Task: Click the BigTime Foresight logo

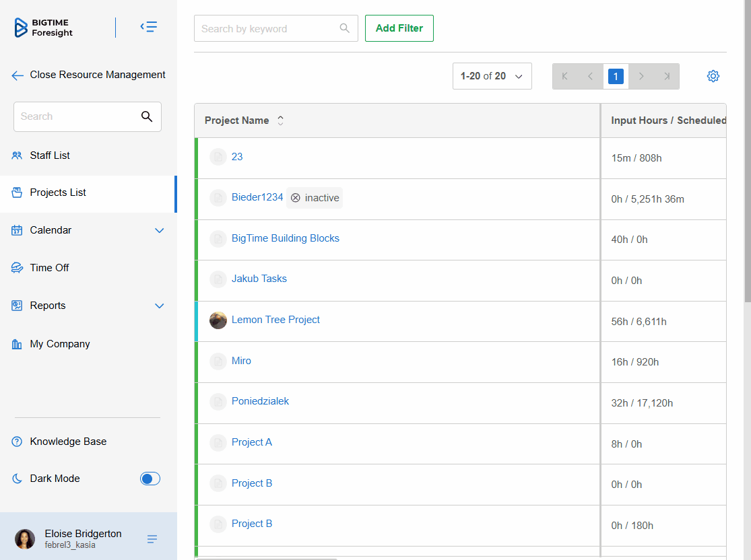Action: [44, 28]
